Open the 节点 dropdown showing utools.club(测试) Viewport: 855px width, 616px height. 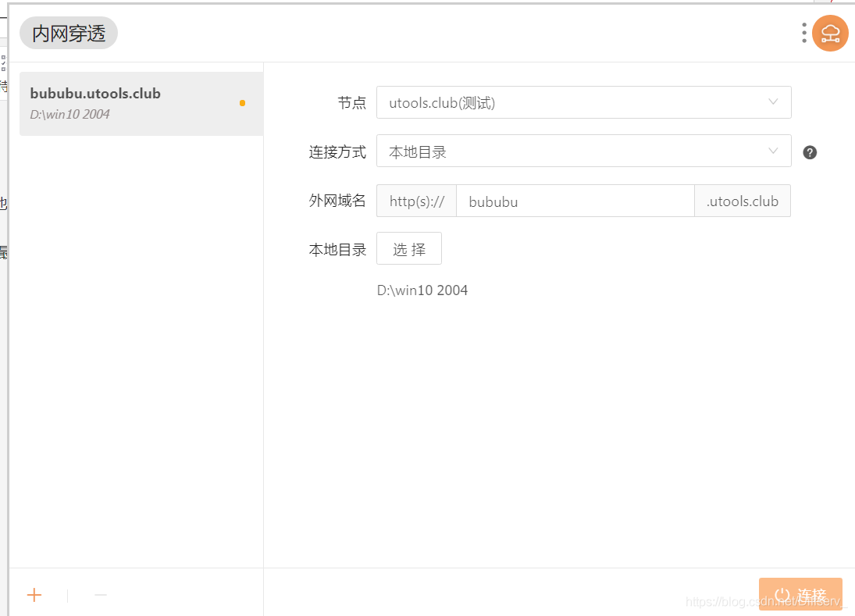(x=583, y=102)
